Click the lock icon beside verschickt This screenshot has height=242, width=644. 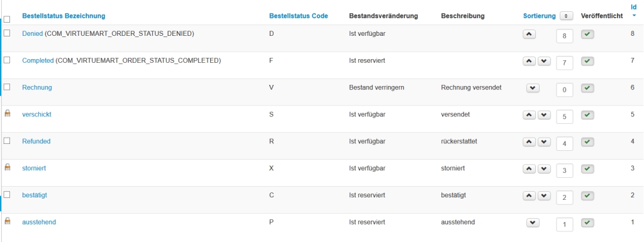7,114
